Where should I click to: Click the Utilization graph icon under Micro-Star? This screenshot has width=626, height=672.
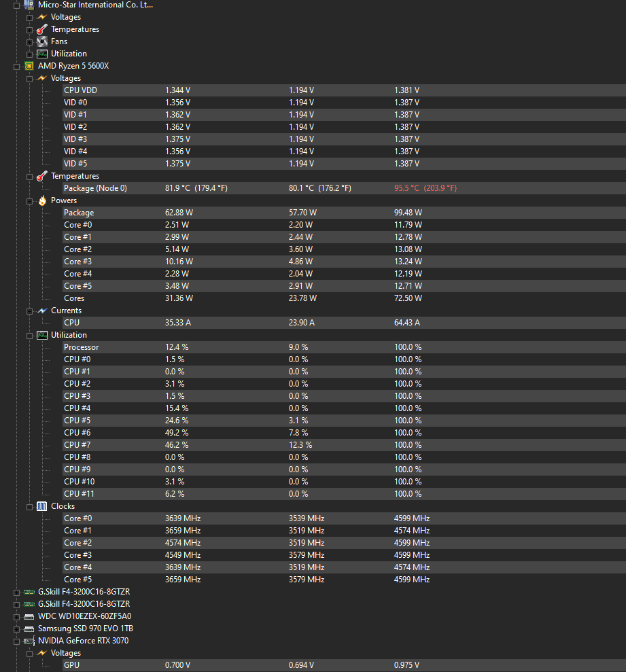pos(41,54)
